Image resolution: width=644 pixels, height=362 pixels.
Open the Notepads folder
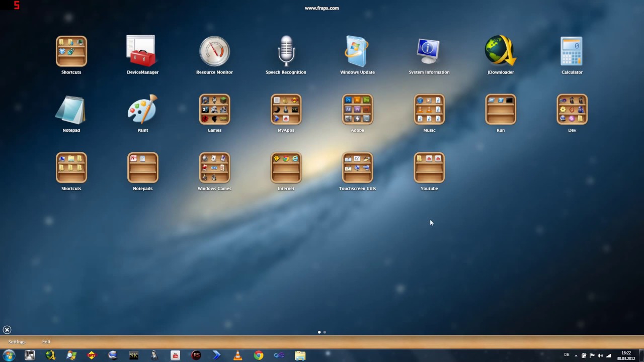pyautogui.click(x=142, y=167)
